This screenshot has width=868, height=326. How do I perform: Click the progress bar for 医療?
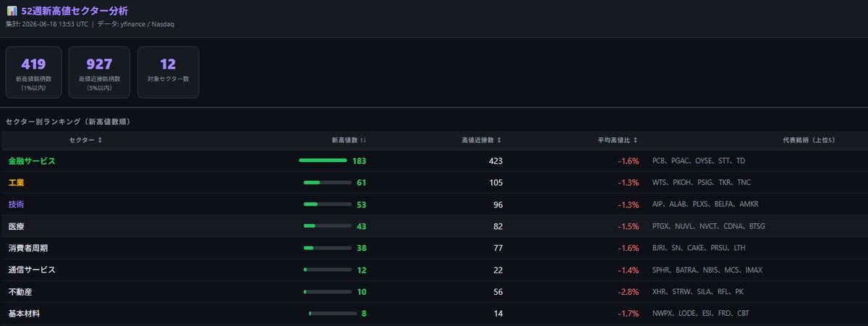point(328,226)
